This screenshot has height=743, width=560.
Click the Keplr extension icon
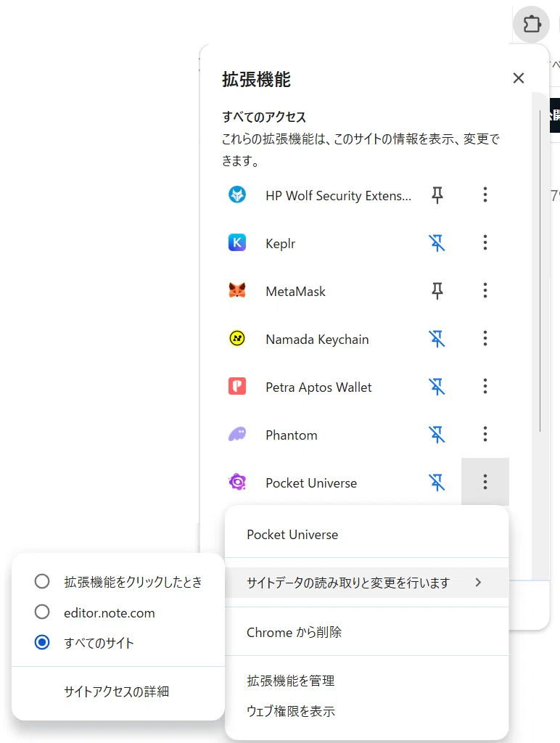[x=237, y=242]
